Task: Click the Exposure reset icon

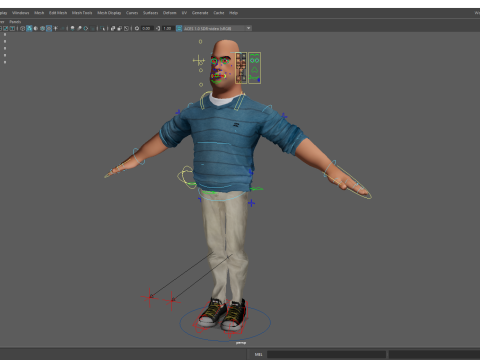Action: 137,28
